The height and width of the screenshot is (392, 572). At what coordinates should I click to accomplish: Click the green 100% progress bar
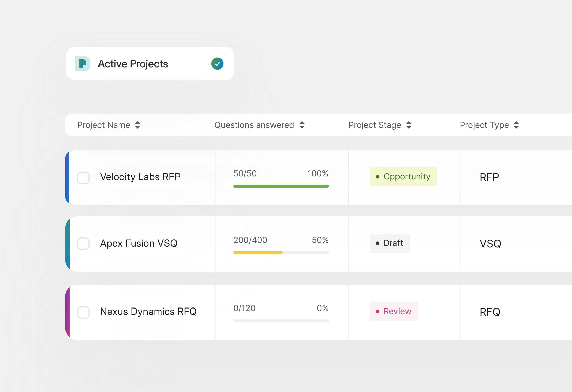pyautogui.click(x=281, y=186)
